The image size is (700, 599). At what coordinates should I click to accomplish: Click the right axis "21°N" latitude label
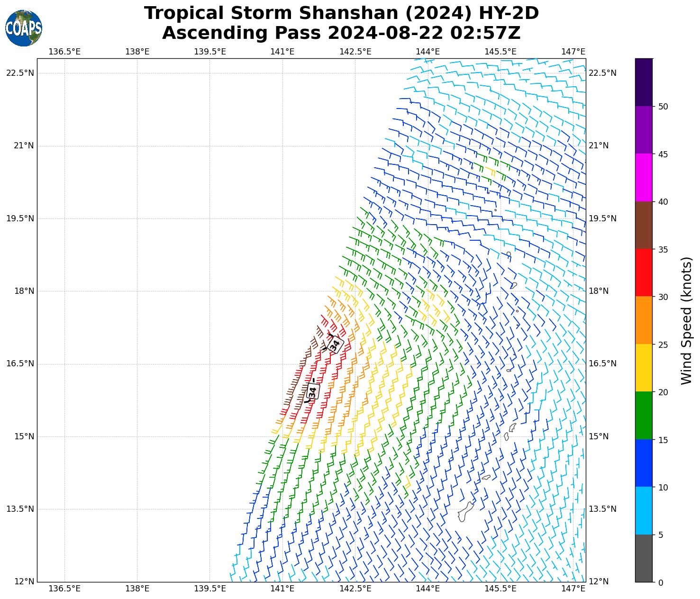coord(599,145)
